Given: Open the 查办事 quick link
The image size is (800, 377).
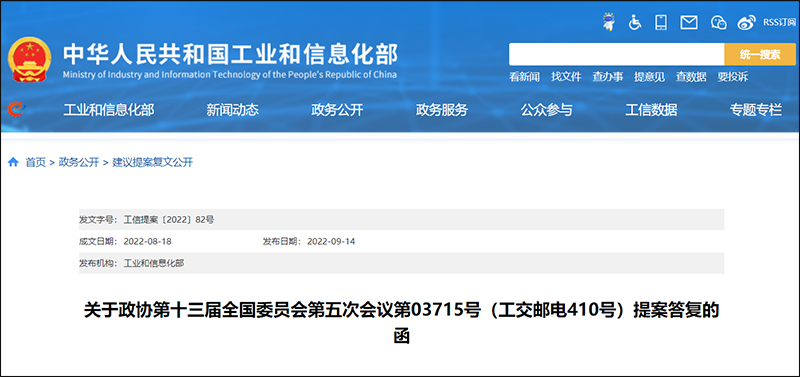Looking at the screenshot, I should [x=608, y=77].
